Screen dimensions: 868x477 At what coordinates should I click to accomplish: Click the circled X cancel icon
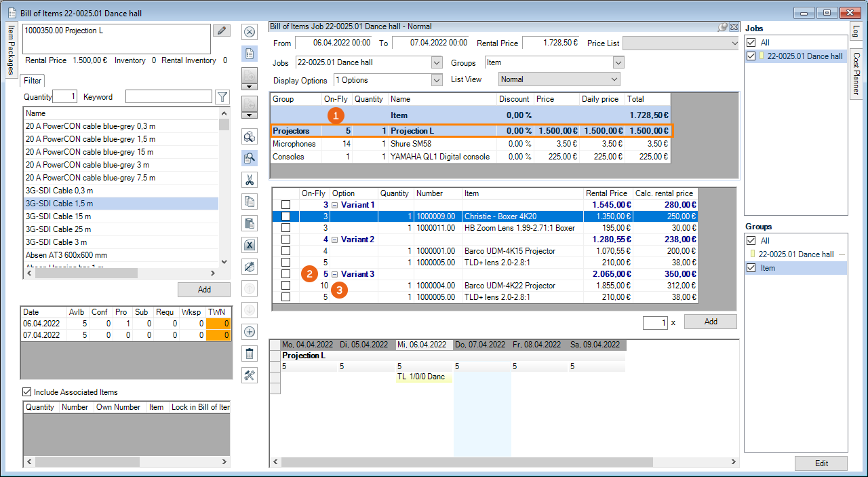[x=250, y=32]
